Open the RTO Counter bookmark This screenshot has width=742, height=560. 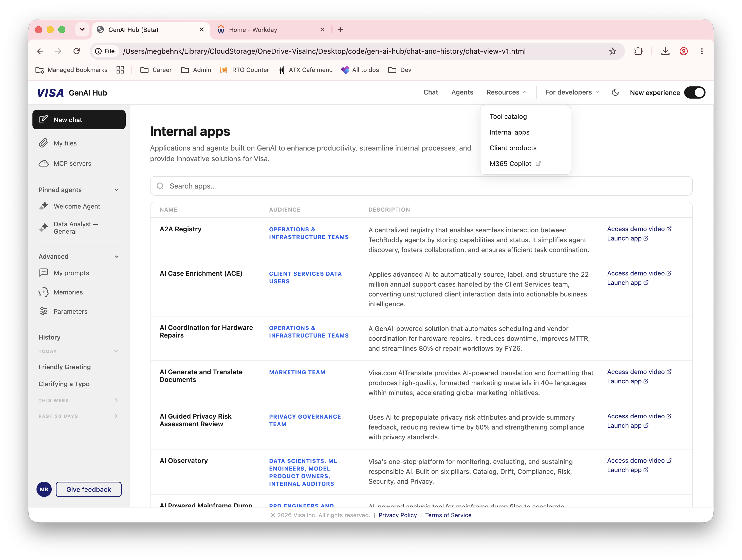(x=245, y=70)
